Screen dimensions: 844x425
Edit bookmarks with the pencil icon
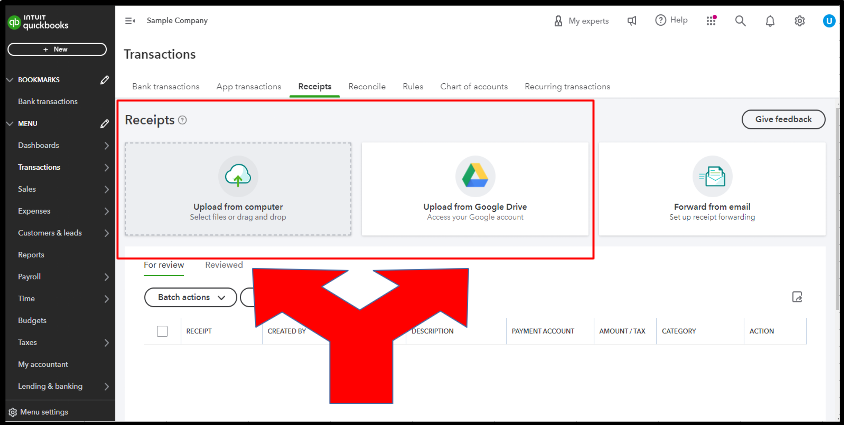[104, 80]
